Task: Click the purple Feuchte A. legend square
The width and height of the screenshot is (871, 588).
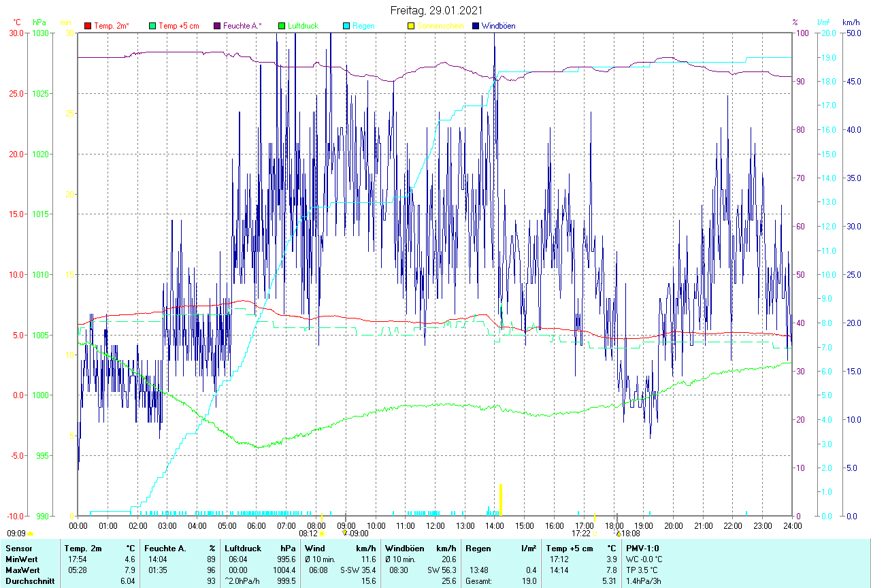Action: point(218,26)
